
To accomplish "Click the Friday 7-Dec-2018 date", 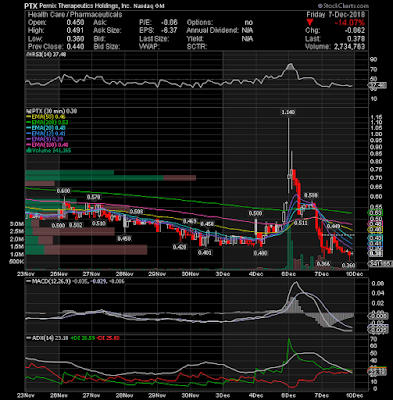I will pyautogui.click(x=336, y=15).
